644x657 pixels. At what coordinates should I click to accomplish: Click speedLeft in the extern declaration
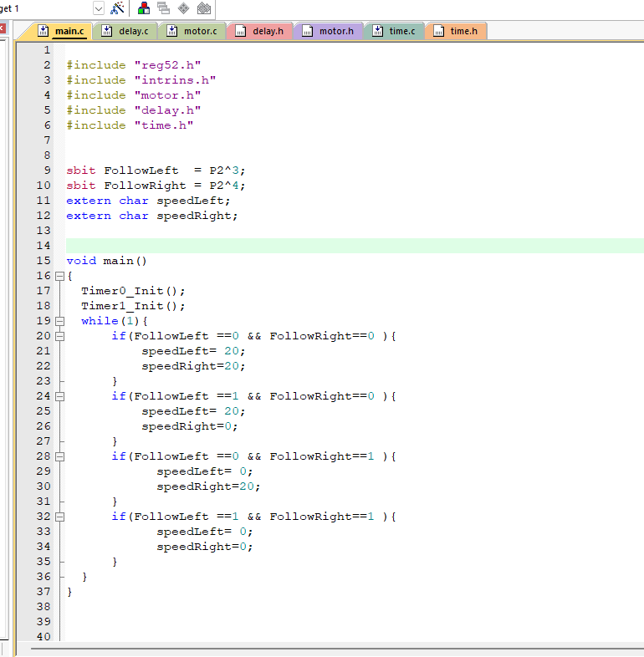[191, 201]
